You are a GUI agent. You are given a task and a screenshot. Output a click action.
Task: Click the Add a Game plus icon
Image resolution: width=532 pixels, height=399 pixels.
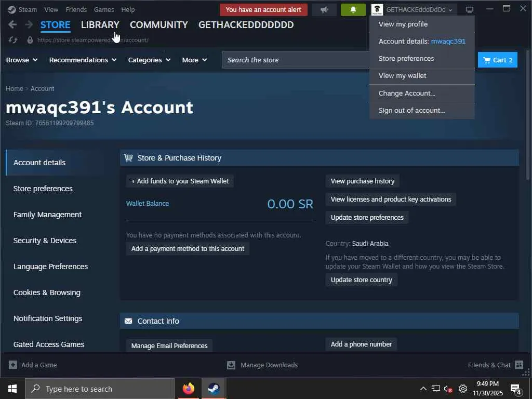coord(13,365)
